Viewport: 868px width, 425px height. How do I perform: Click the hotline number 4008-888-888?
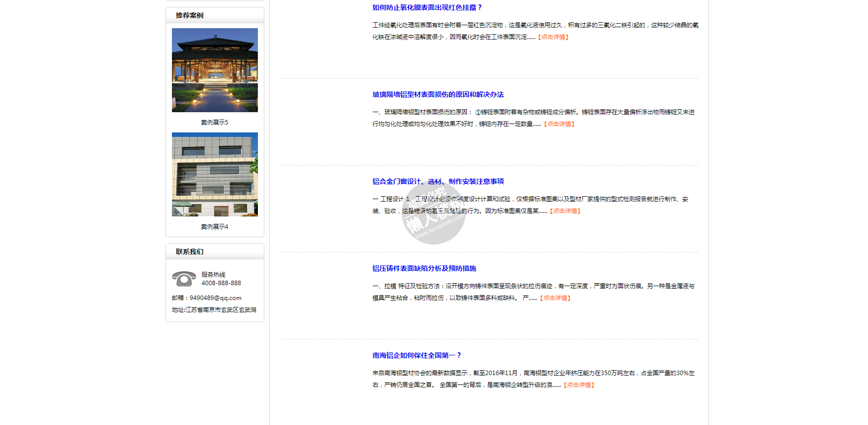coord(221,283)
